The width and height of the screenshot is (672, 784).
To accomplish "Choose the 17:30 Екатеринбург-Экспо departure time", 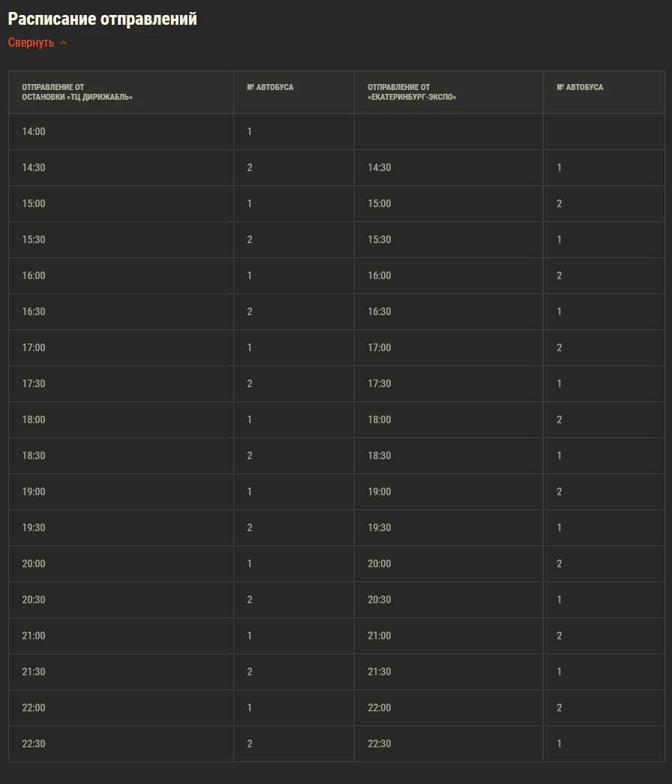I will tap(379, 384).
